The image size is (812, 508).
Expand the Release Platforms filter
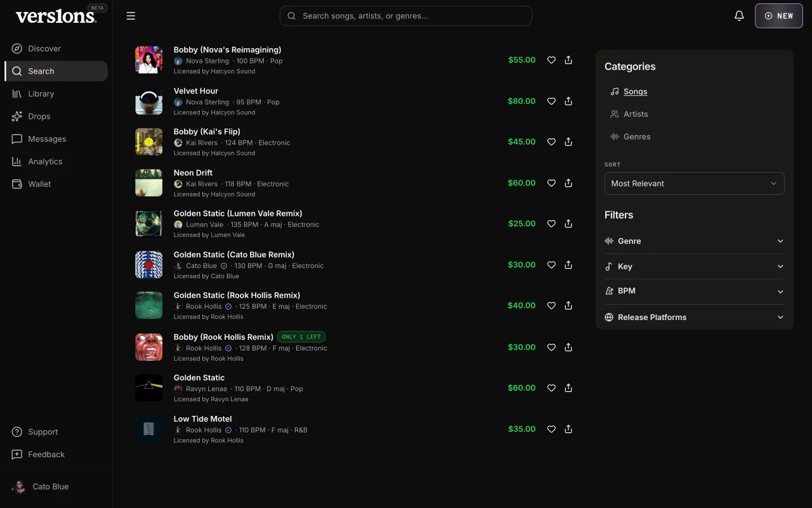pyautogui.click(x=695, y=317)
